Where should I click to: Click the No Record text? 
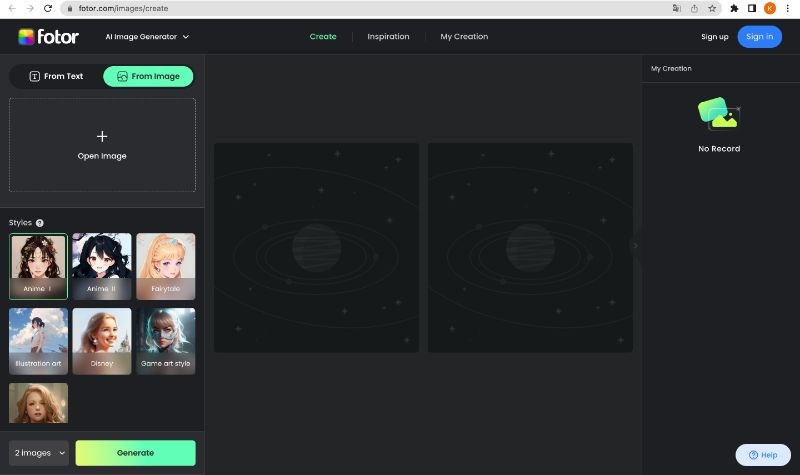[719, 149]
